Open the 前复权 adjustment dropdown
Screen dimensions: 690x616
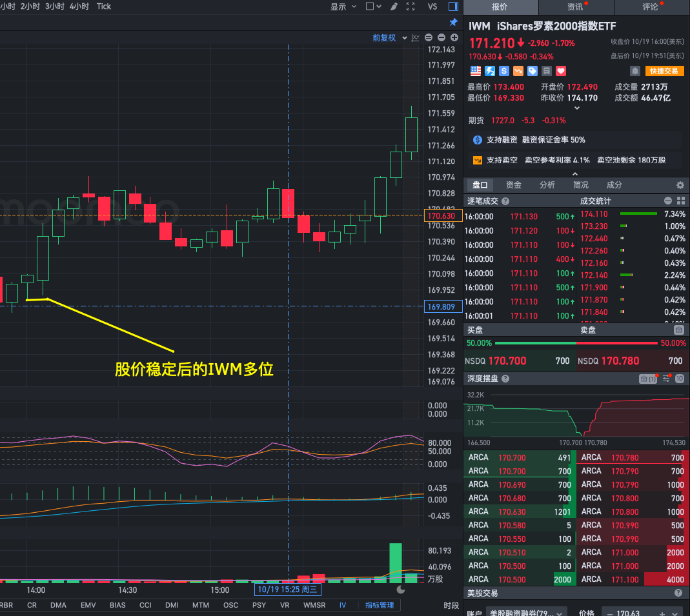click(x=387, y=38)
